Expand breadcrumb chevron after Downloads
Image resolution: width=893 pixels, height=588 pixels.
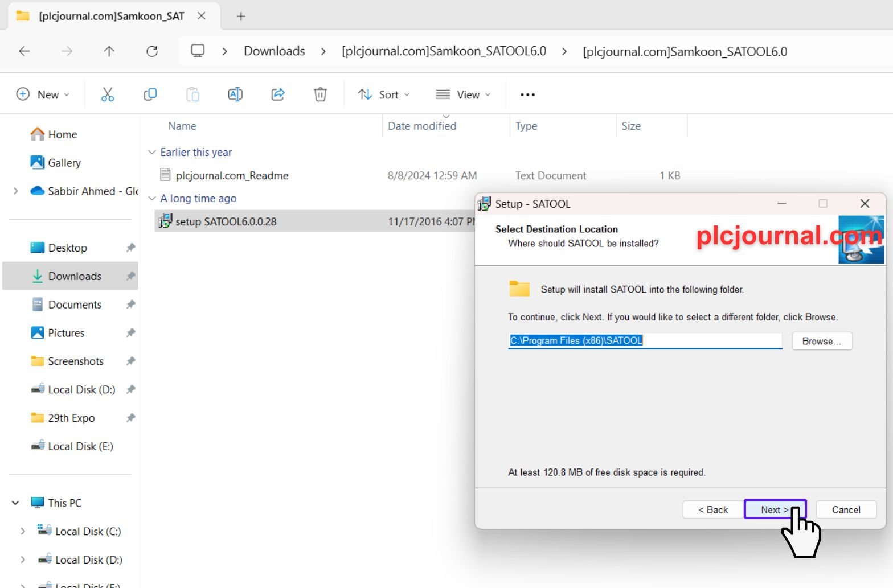pos(323,51)
